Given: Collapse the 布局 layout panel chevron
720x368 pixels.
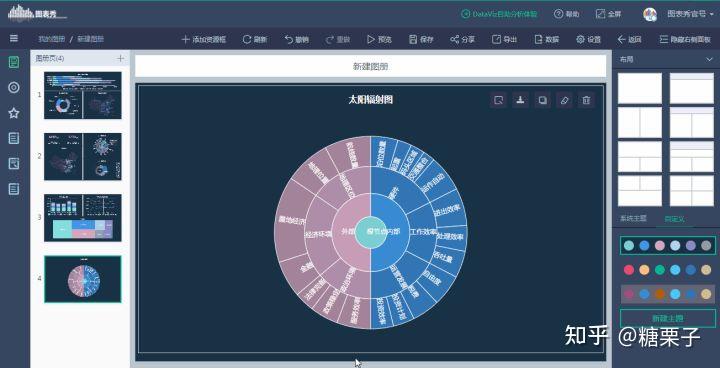Looking at the screenshot, I should (709, 59).
